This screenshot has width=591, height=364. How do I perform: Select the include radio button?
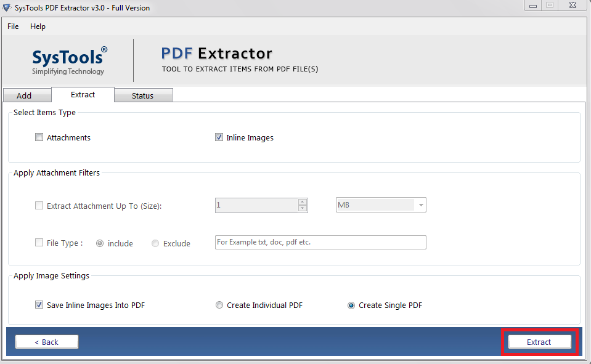click(x=100, y=243)
